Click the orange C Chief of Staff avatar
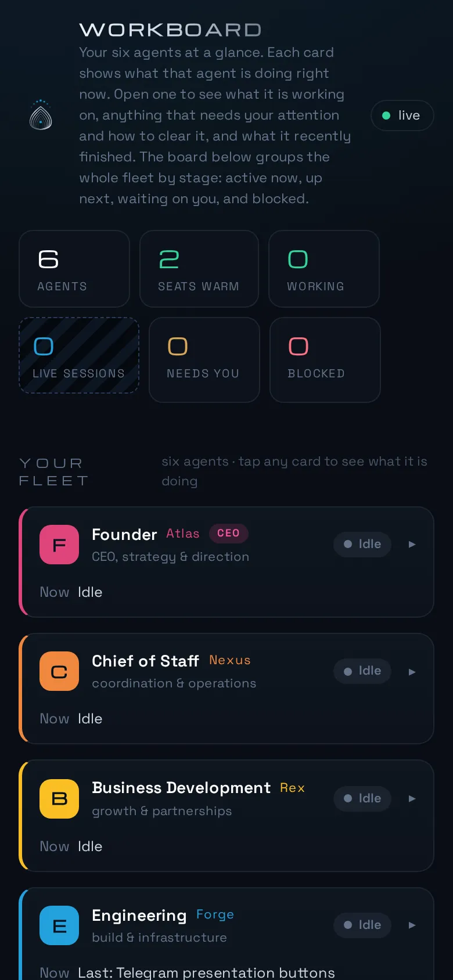This screenshot has height=980, width=453. (x=59, y=671)
